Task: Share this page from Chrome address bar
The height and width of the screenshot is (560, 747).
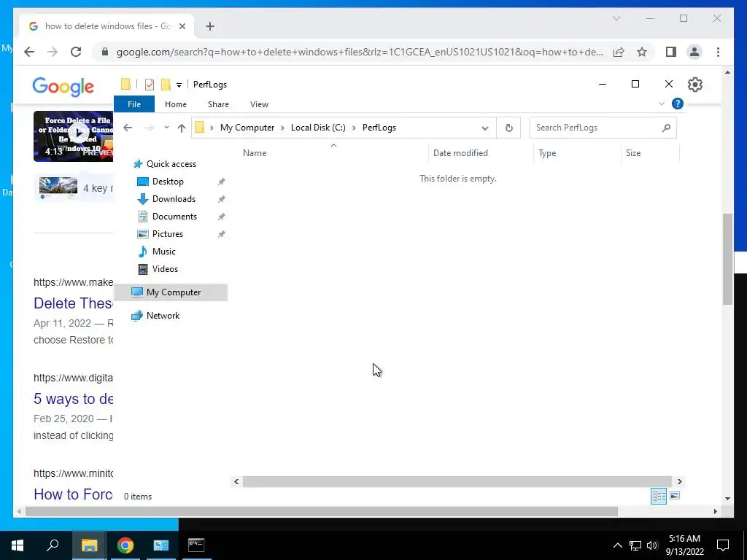Action: tap(619, 52)
